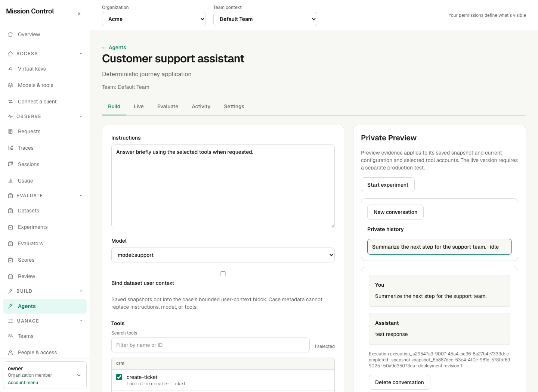Uncheck the create-ticket tool checkbox
538x392 pixels.
[119, 377]
